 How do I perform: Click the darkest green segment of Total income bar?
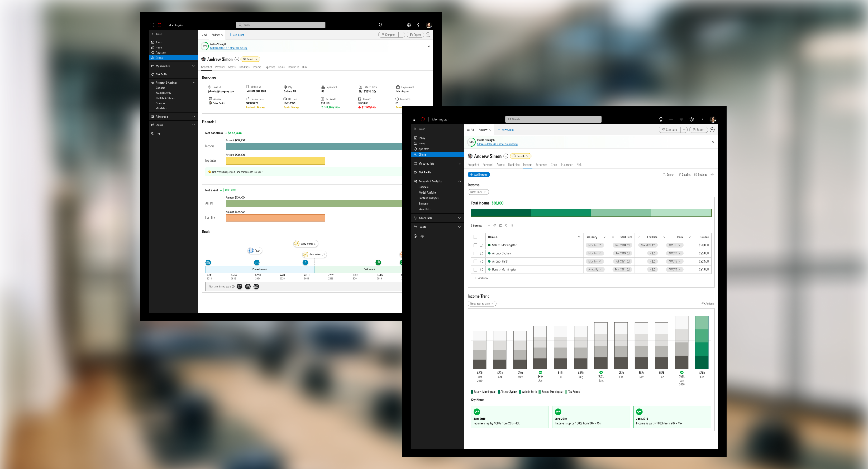[500, 213]
